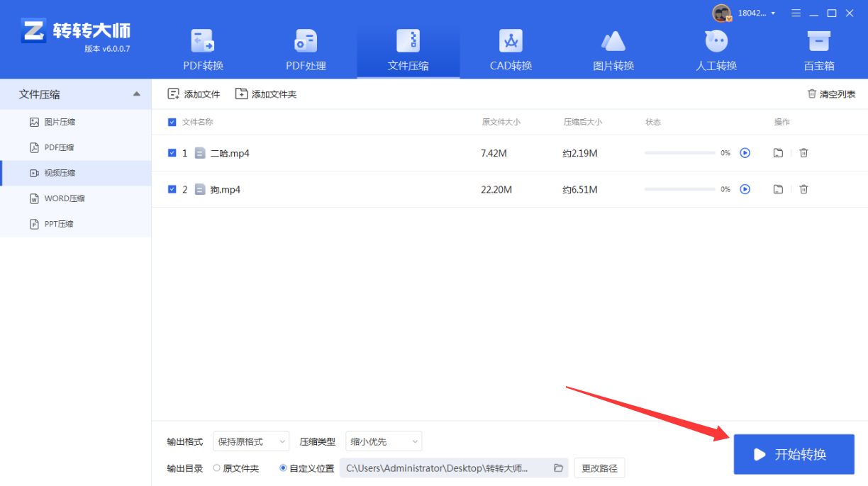This screenshot has height=486, width=868.
Task: Start compression of 狗.mp4 with play icon
Action: (745, 189)
